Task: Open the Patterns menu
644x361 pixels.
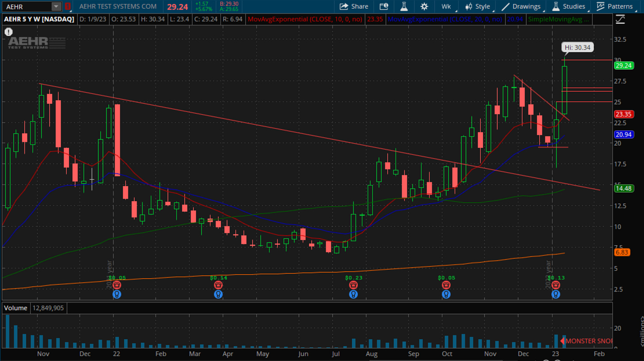Action: [614, 6]
